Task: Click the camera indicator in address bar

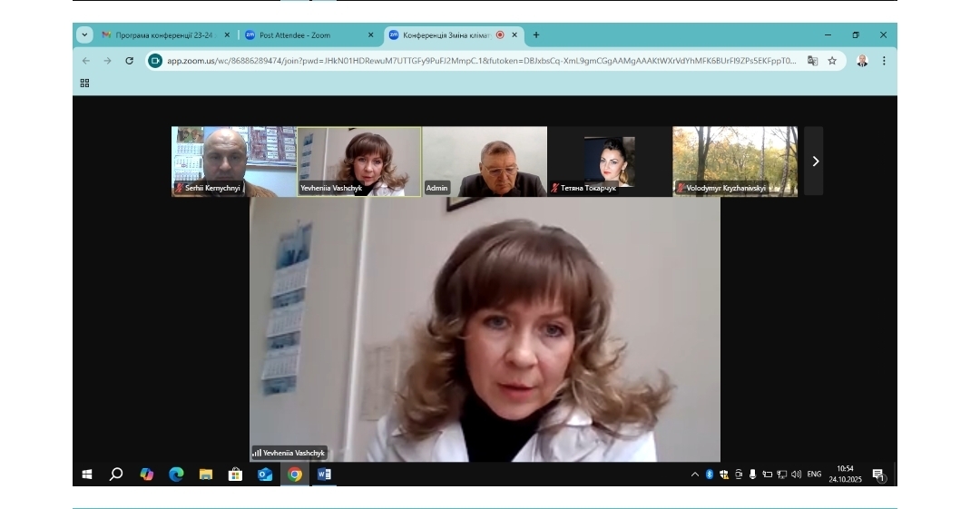Action: pos(155,61)
